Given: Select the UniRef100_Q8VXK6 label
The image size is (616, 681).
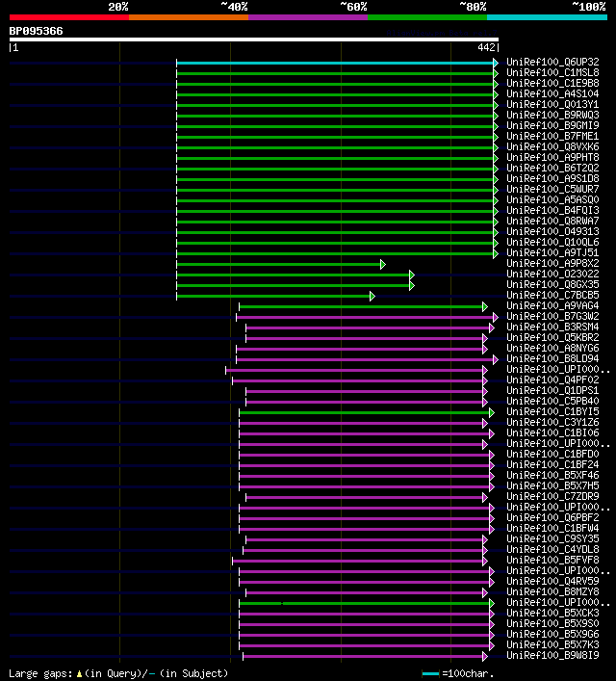Looking at the screenshot, I should coord(552,146).
